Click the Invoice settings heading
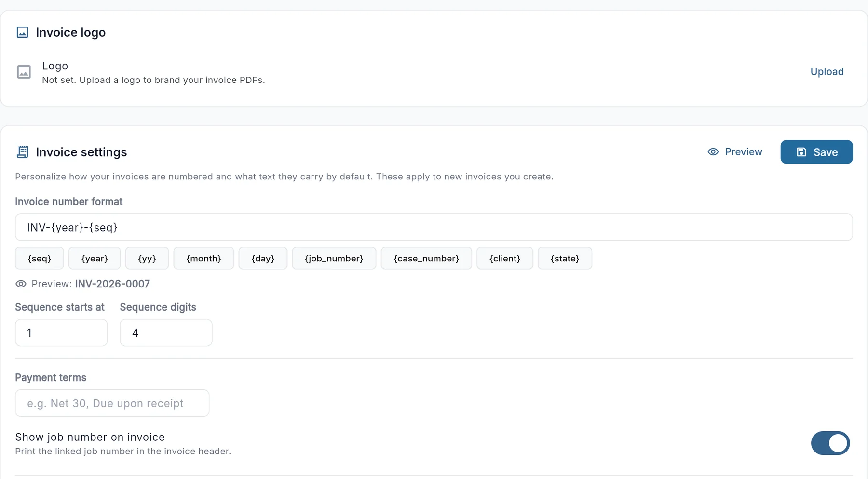The height and width of the screenshot is (479, 868). pos(81,152)
